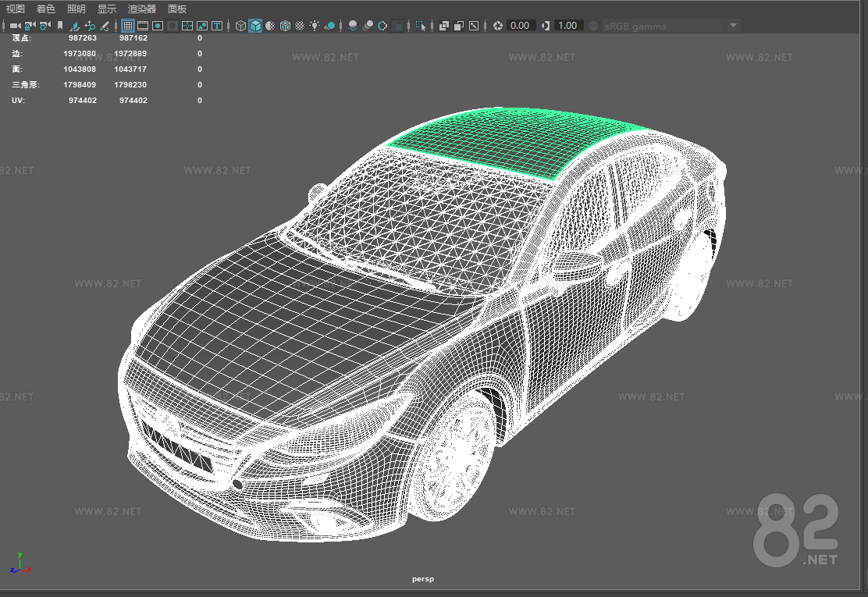The width and height of the screenshot is (868, 597).
Task: Activate the 2D Pan/Zoom tool icon
Action: [x=90, y=26]
